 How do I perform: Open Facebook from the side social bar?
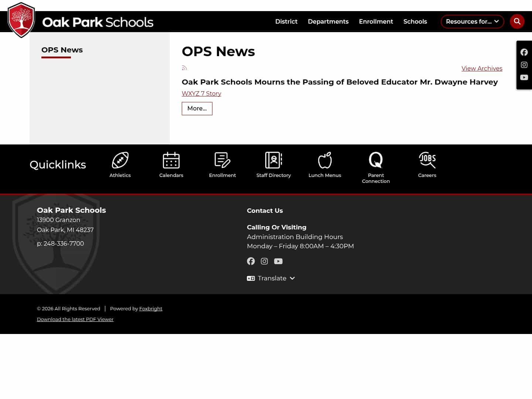(x=524, y=52)
